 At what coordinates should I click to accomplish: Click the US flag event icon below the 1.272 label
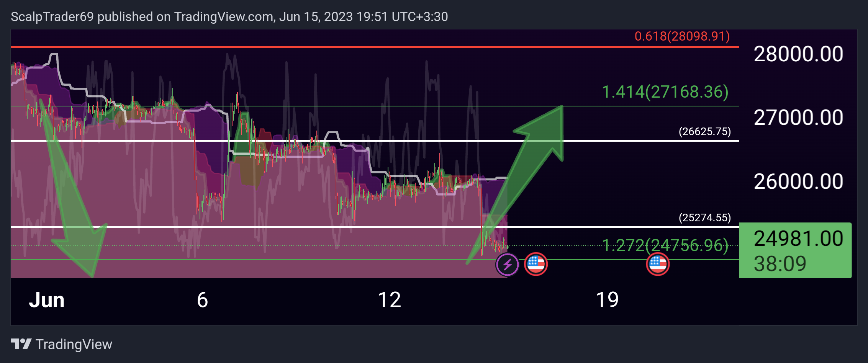658,264
